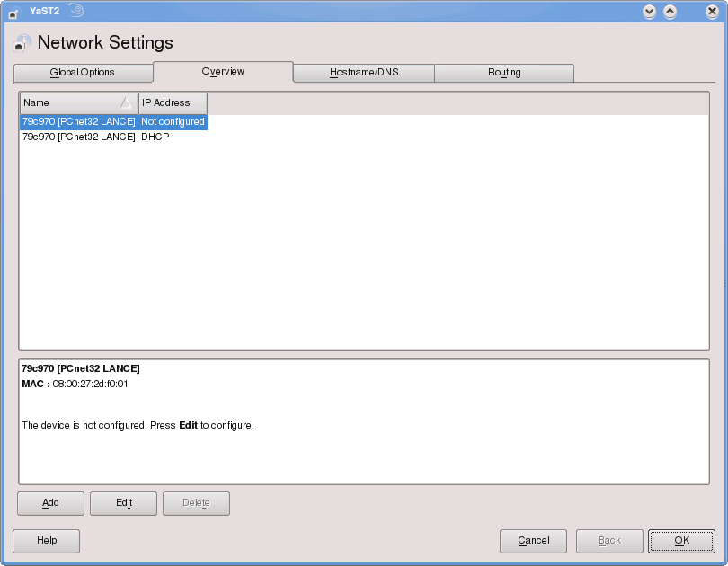Click the IP Address column header
The height and width of the screenshot is (566, 728).
173,103
